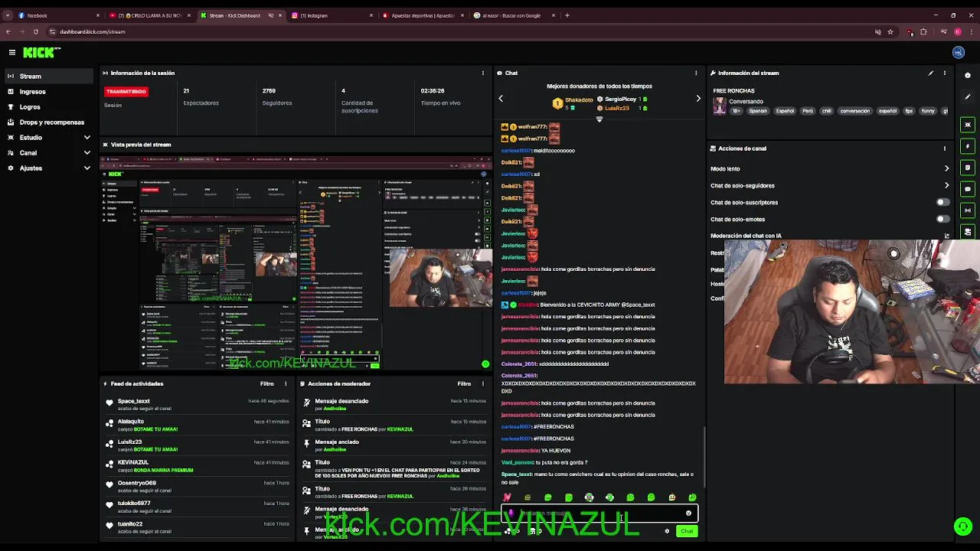Show previous top donors in chat
980x551 pixels.
coord(501,98)
